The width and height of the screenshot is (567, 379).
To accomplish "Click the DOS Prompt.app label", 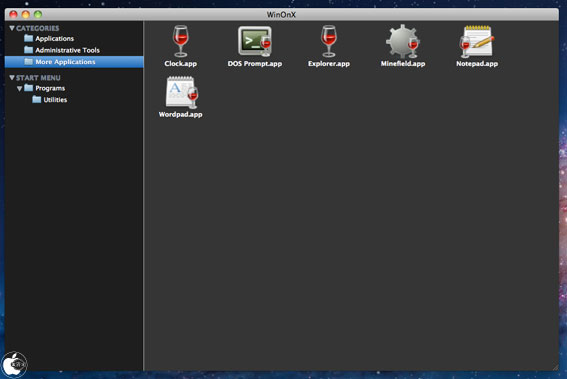I will [255, 64].
